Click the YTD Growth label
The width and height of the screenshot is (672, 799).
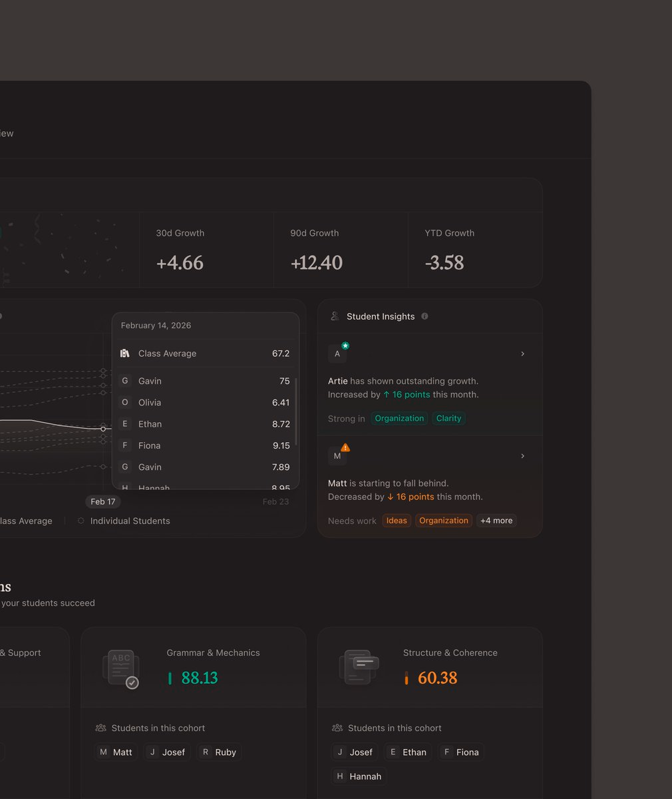[450, 233]
